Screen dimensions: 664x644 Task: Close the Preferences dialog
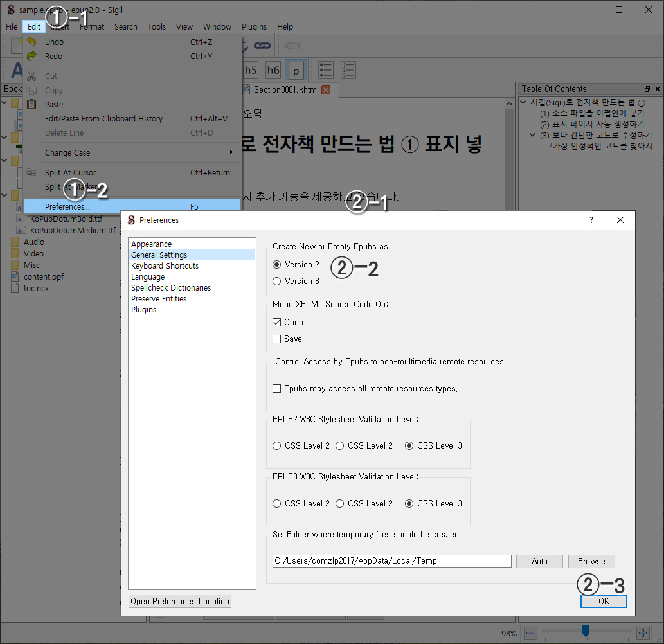point(620,220)
